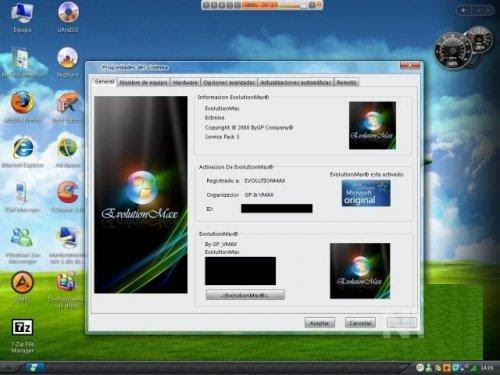This screenshot has height=375, width=500.
Task: Click the first button on the top media bar
Action: pyautogui.click(x=206, y=5)
